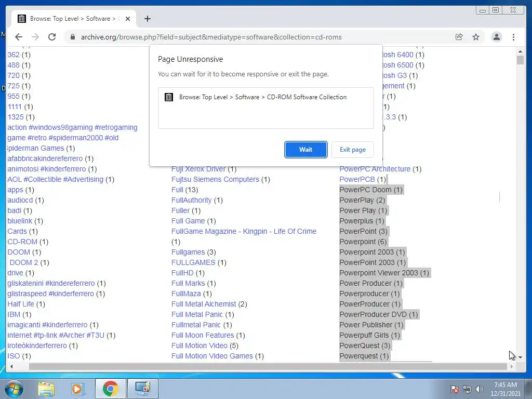Image resolution: width=532 pixels, height=399 pixels.
Task: Open the FULLGAMES uppercase link
Action: click(x=193, y=262)
